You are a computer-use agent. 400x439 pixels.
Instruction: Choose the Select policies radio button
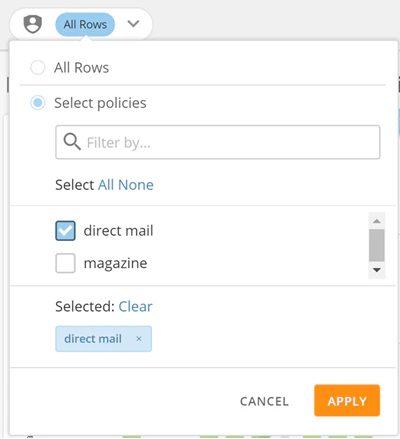point(38,103)
